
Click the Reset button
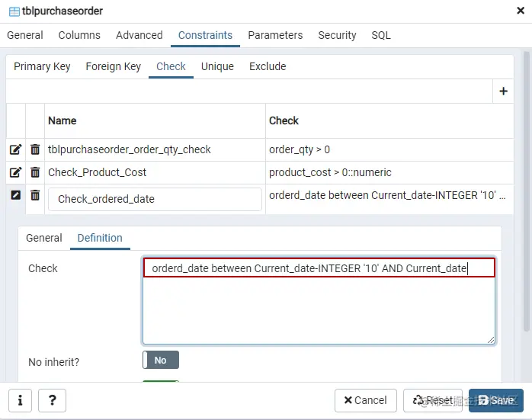pyautogui.click(x=433, y=400)
